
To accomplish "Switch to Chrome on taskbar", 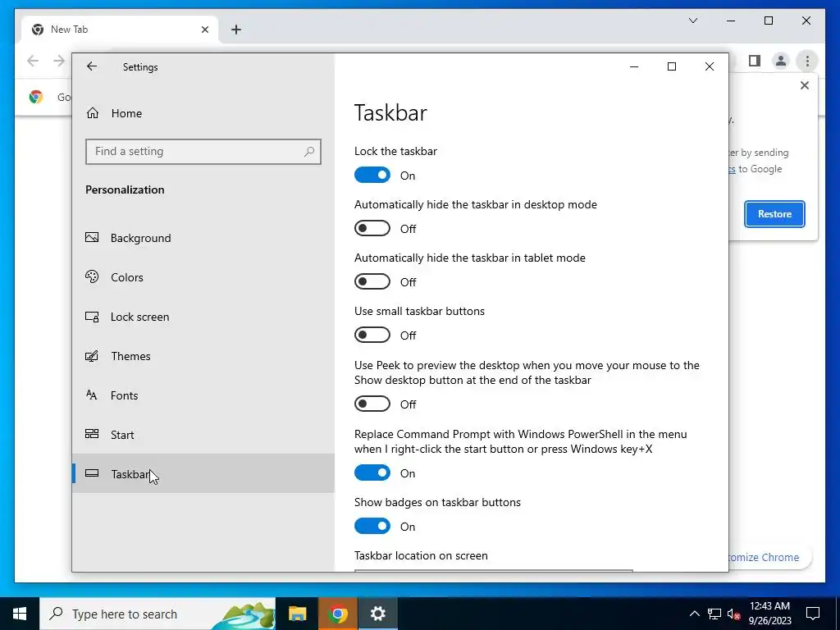I will 337,614.
